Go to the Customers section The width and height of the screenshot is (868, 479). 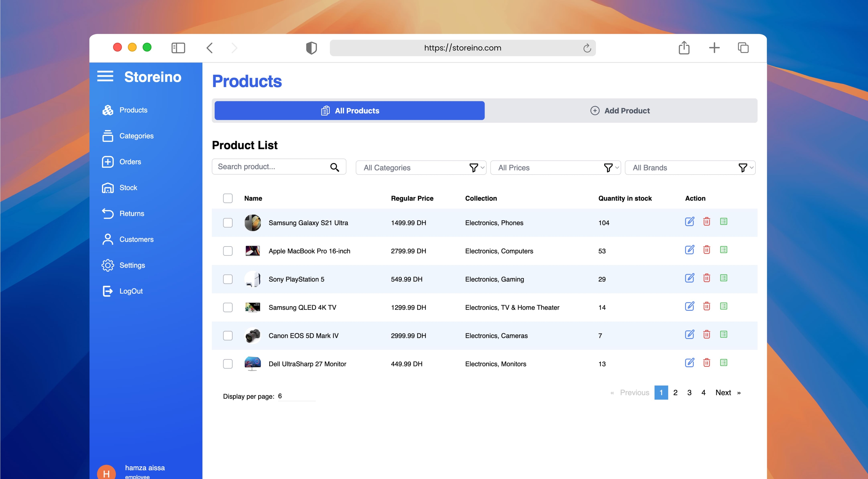click(136, 239)
